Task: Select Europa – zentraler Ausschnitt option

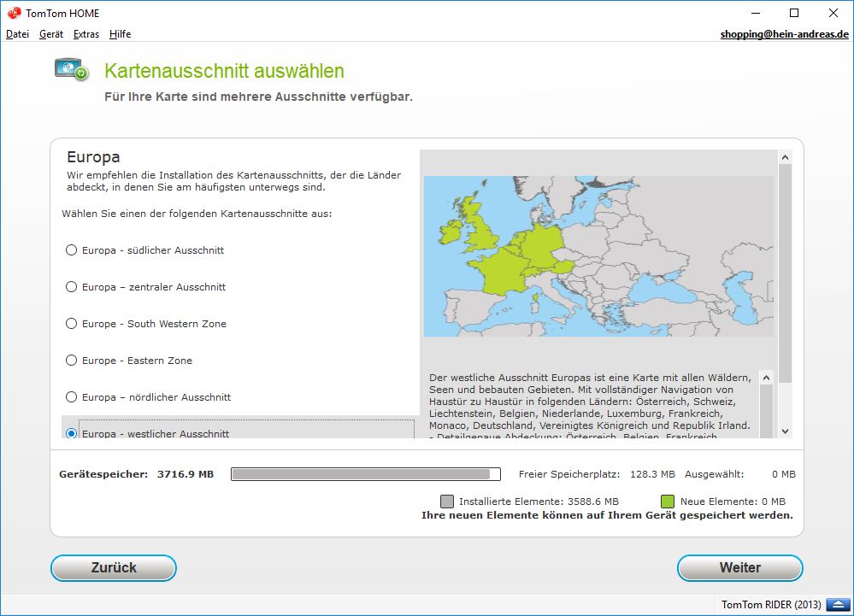Action: click(72, 287)
